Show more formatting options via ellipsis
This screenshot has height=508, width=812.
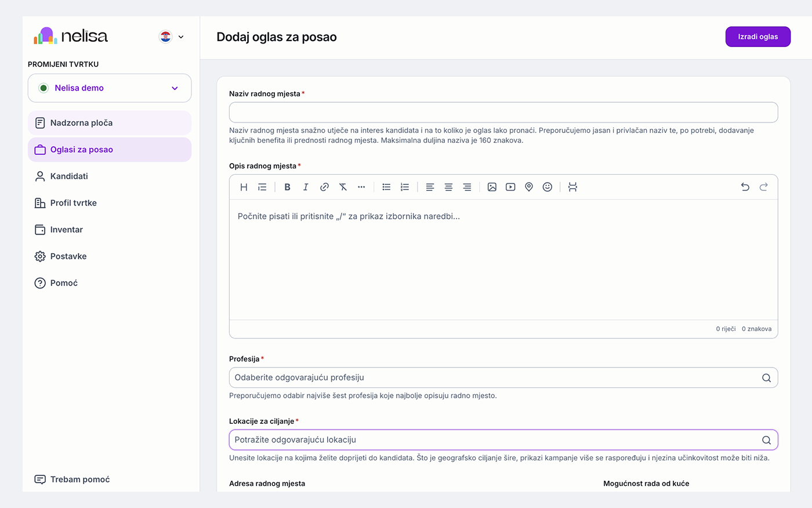coord(361,187)
